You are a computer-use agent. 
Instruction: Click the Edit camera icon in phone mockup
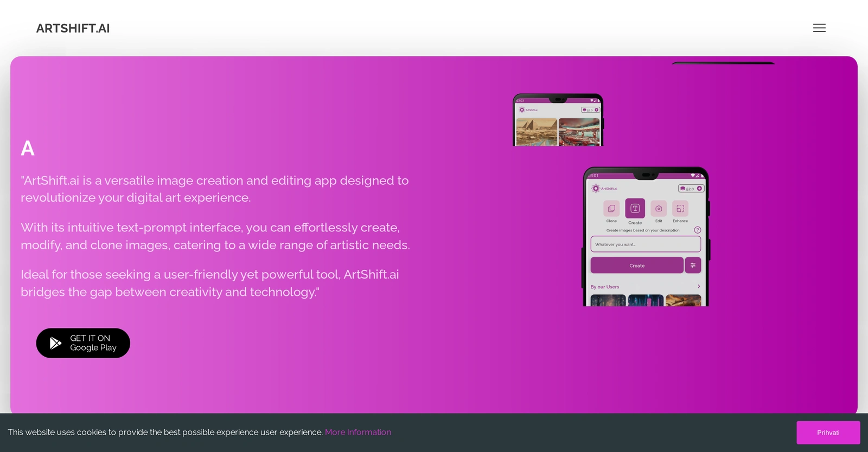point(659,209)
